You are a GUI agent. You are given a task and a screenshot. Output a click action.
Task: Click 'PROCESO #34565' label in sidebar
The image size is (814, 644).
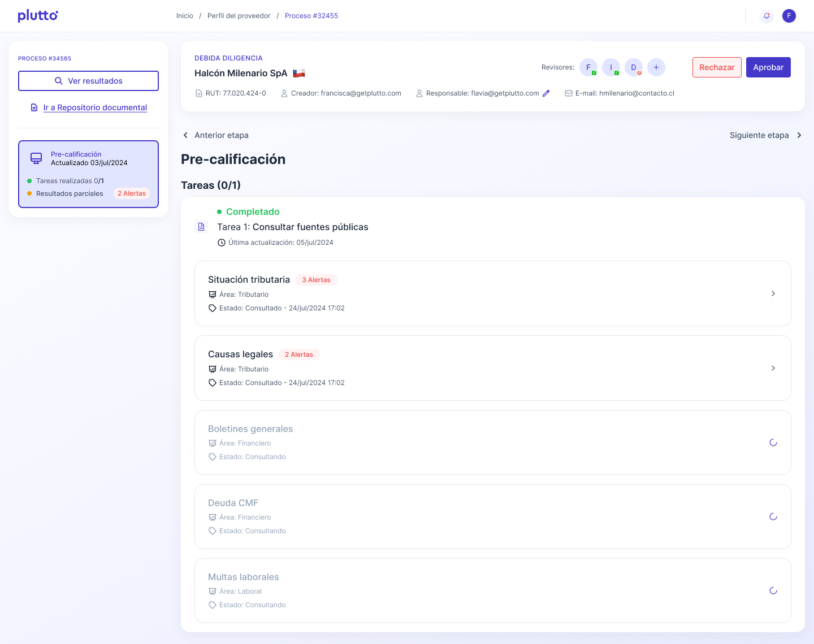point(45,58)
